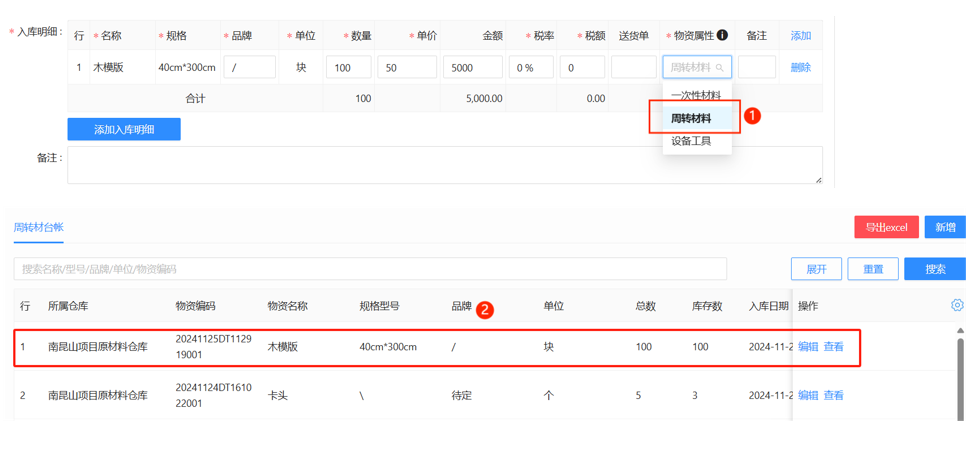Click the 新增 button
Screen dimensions: 974x468
click(945, 227)
